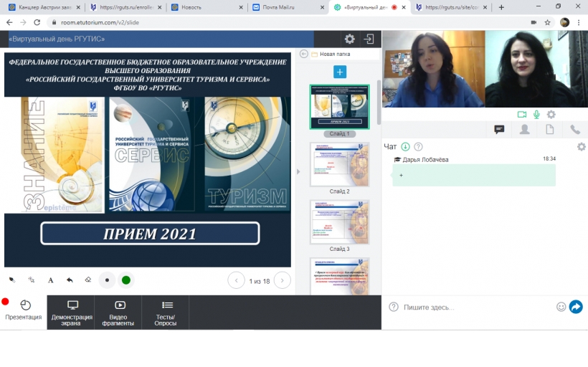Switch to rguts.ru/enrolle browser tab
Viewport: 588px width, 367px height.
pyautogui.click(x=126, y=7)
